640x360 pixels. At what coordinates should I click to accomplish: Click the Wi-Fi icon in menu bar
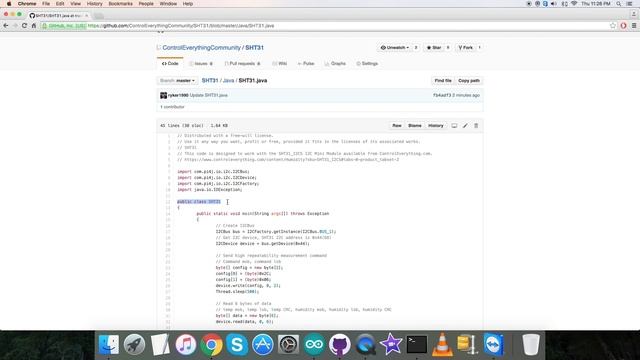[574, 4]
